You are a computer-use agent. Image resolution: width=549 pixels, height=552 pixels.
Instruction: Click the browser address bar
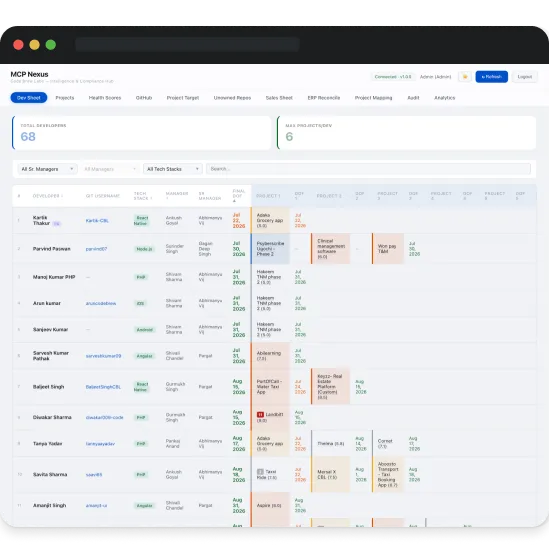pos(187,45)
